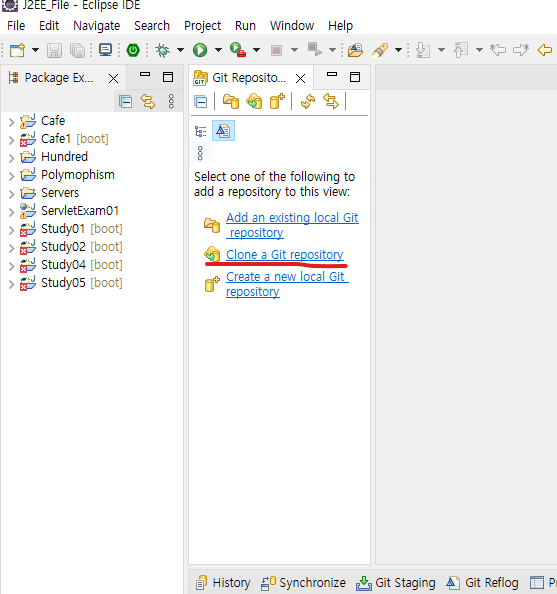Open the Terminal monitor icon in toolbar
Screen dimensions: 557x594
(105, 50)
